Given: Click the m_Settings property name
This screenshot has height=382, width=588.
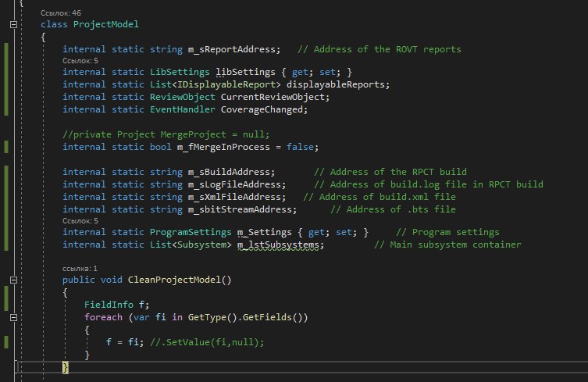Looking at the screenshot, I should click(265, 232).
